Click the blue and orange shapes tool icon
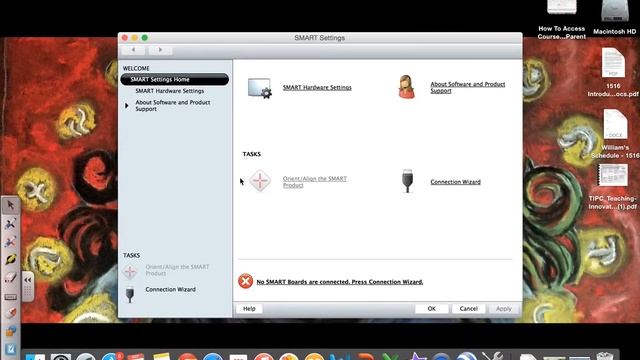Screen dimensions: 640x360 coord(10,331)
